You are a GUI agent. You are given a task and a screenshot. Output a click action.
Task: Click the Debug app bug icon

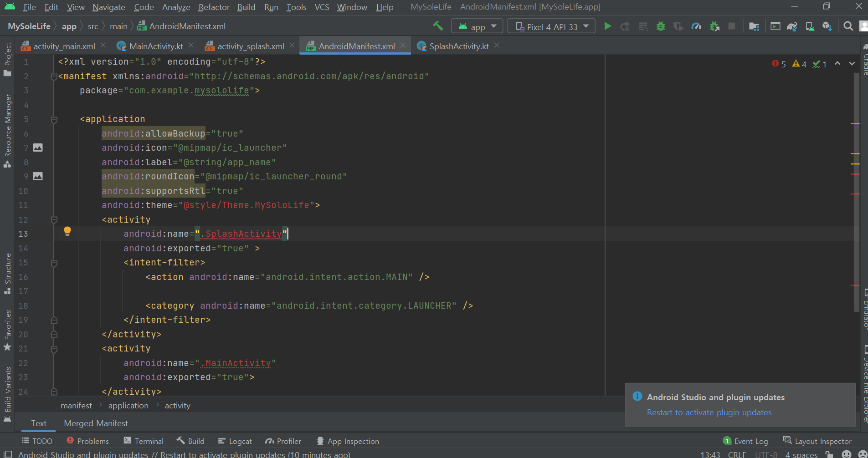(660, 26)
